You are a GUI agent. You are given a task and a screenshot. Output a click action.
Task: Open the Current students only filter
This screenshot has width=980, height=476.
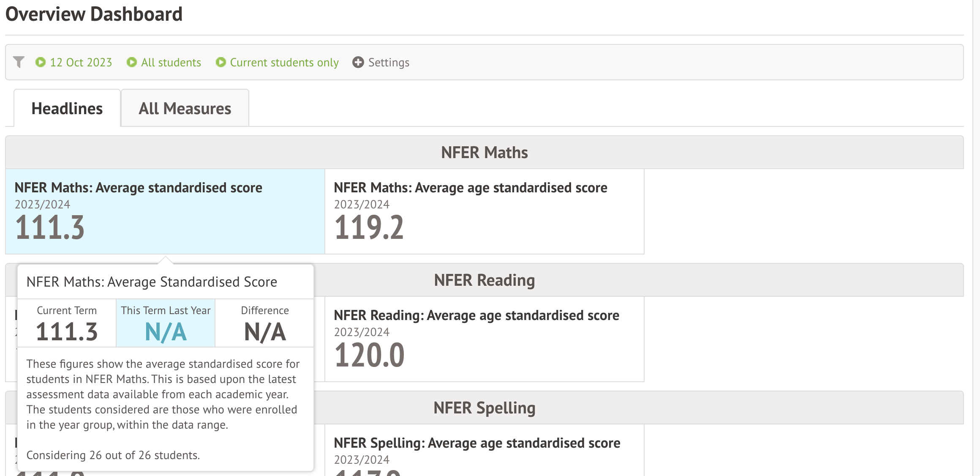pyautogui.click(x=284, y=62)
